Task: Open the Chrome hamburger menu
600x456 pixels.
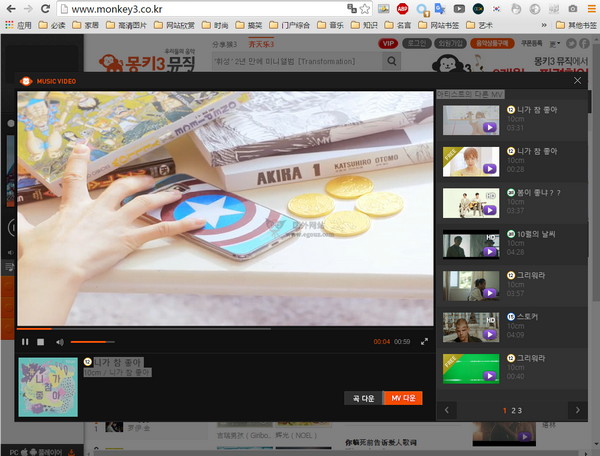Action: coord(591,9)
